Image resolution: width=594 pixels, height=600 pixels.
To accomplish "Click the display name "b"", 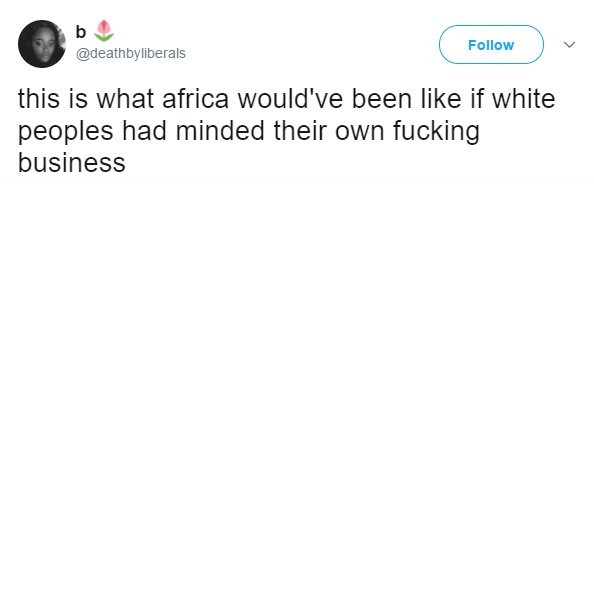I will point(80,32).
